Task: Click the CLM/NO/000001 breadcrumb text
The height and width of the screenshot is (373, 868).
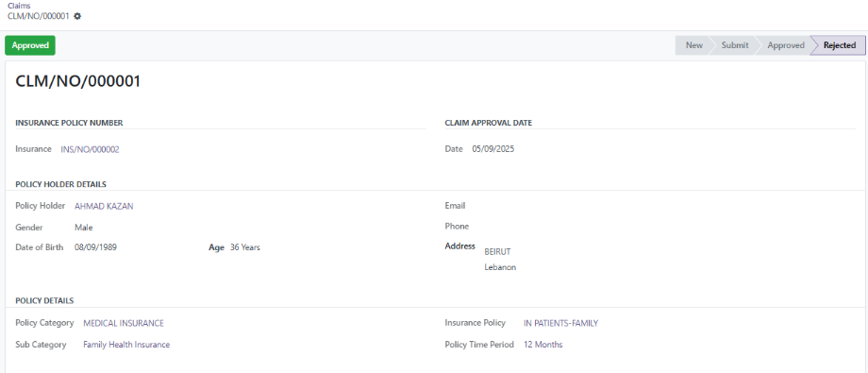Action: tap(38, 16)
